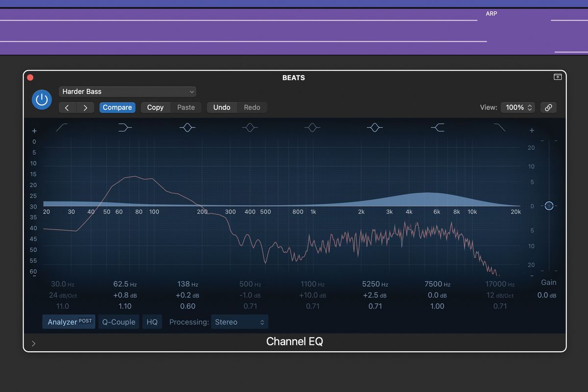This screenshot has width=588, height=392.
Task: Open the Harder Bass preset menu
Action: (x=127, y=92)
